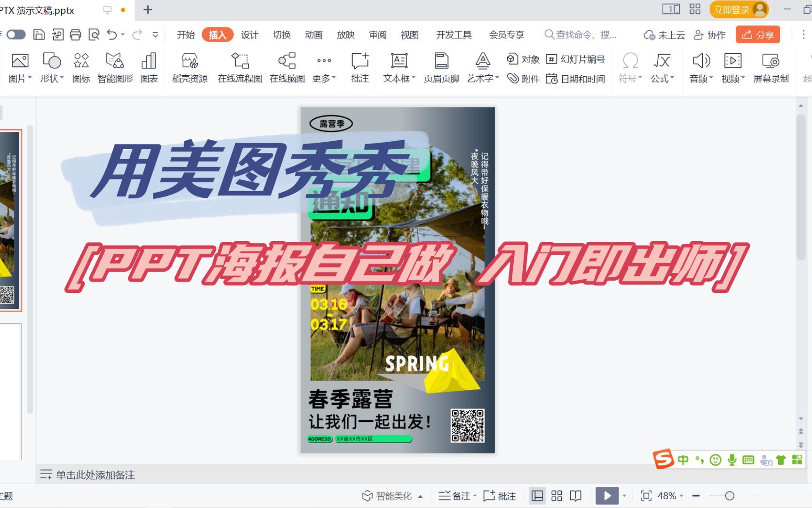Open Print Preview icon

click(94, 34)
